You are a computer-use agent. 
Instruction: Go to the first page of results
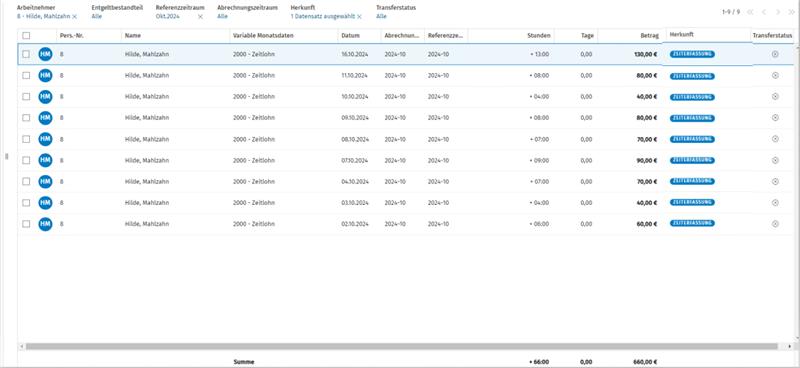tap(750, 12)
